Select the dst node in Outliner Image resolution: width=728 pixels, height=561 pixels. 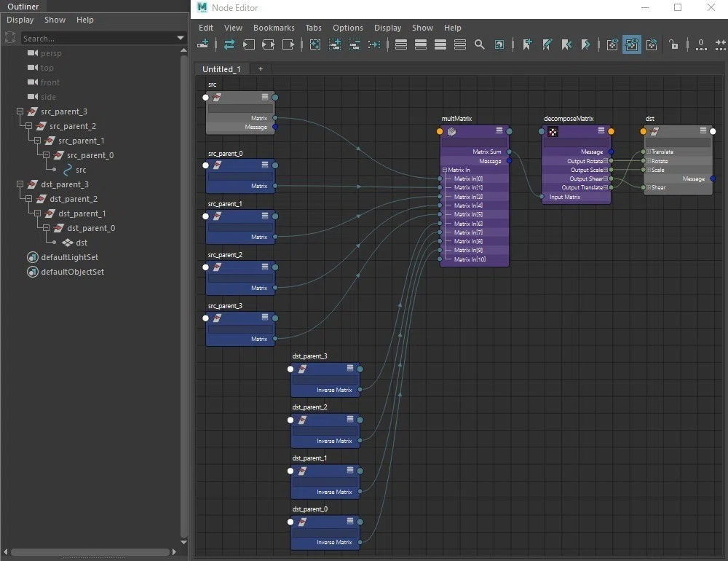(82, 243)
